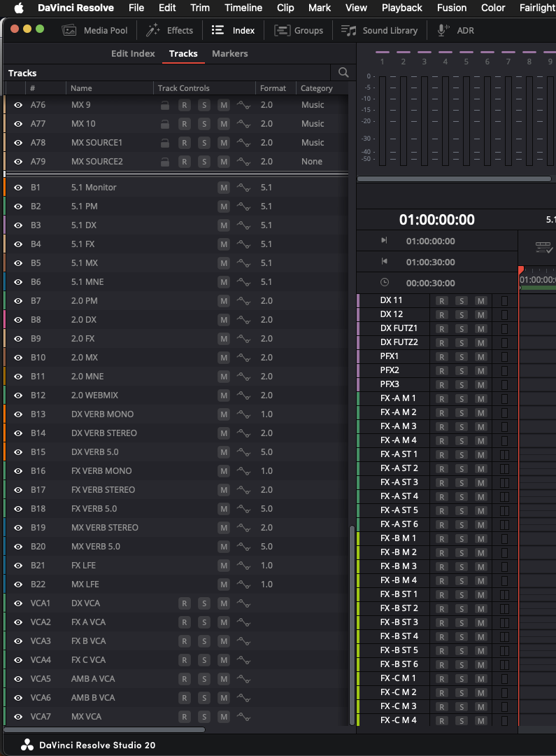Open the File menu

pos(136,8)
